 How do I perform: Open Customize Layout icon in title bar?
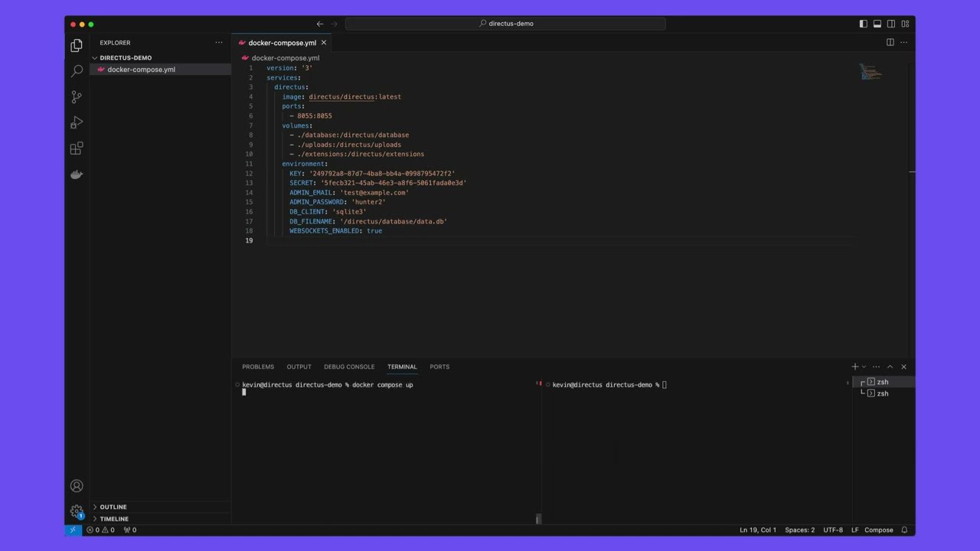point(906,24)
